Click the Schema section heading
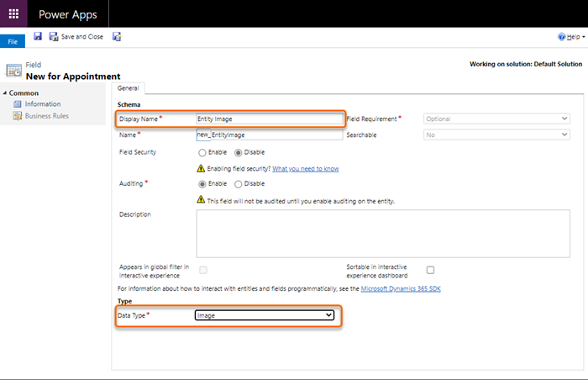The width and height of the screenshot is (588, 380). (129, 104)
